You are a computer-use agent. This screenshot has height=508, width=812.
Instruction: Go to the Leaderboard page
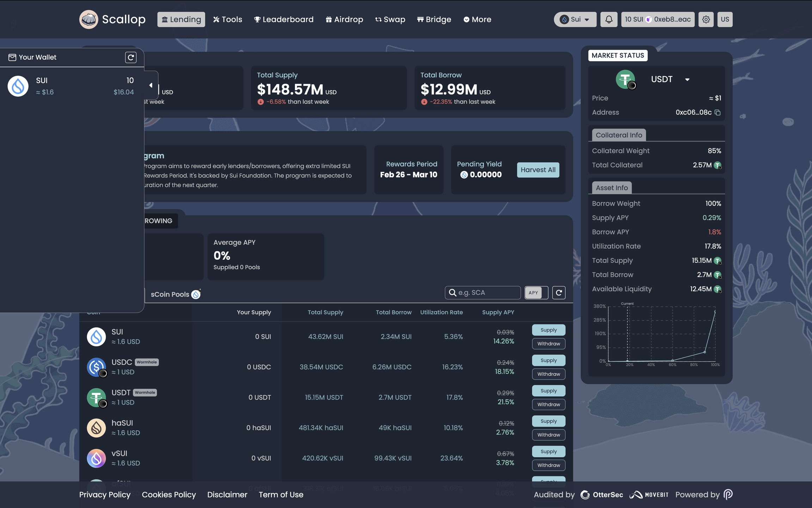pos(284,19)
